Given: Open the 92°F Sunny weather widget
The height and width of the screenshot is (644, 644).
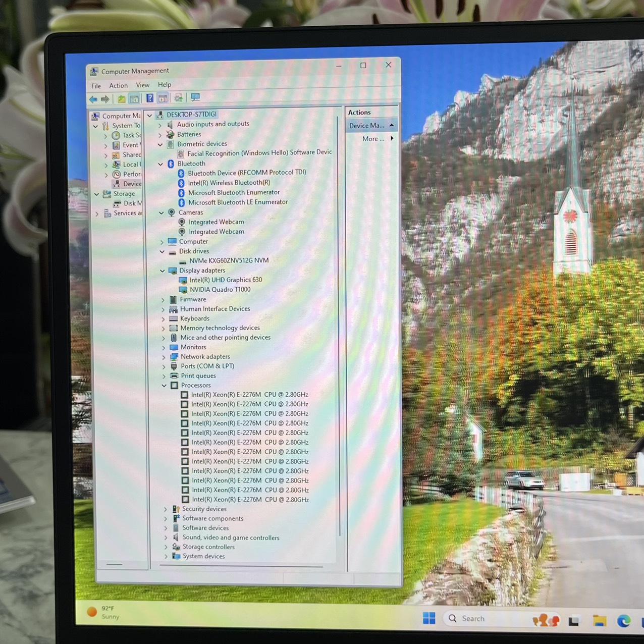Looking at the screenshot, I should (104, 612).
